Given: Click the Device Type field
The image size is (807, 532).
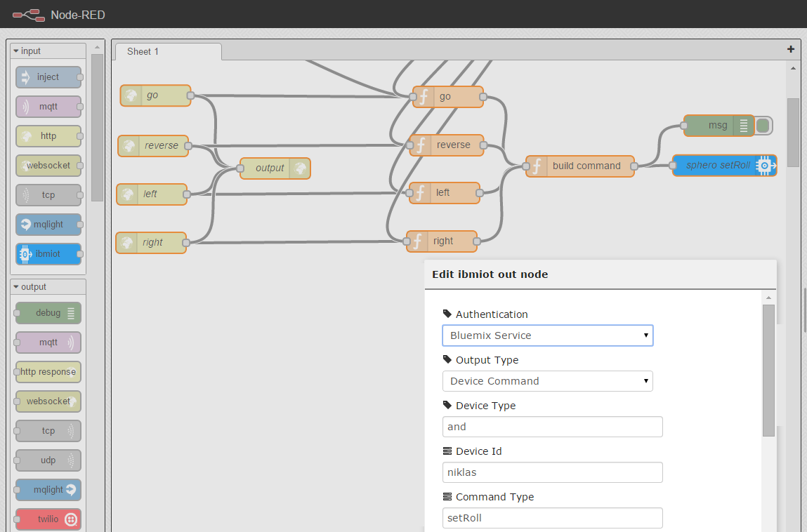Looking at the screenshot, I should point(552,427).
